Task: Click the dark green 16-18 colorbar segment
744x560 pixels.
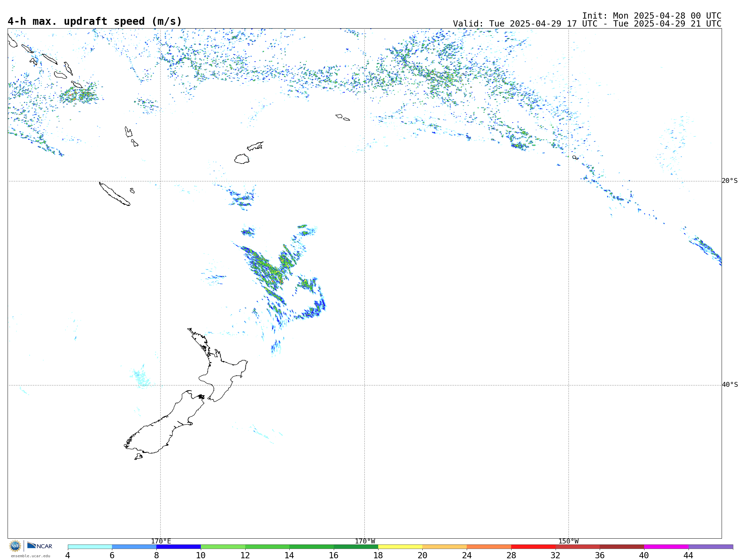Action: pyautogui.click(x=356, y=547)
